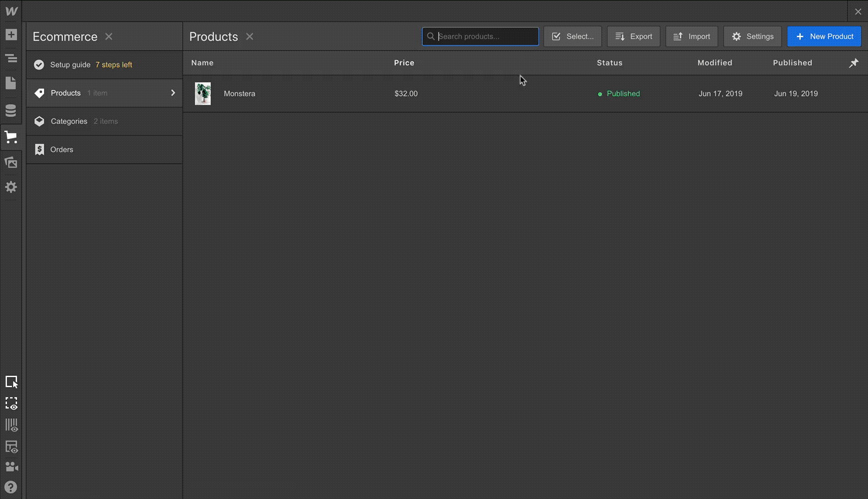This screenshot has height=499, width=868.
Task: Open the Setup guide with 7 steps left
Action: pos(104,64)
